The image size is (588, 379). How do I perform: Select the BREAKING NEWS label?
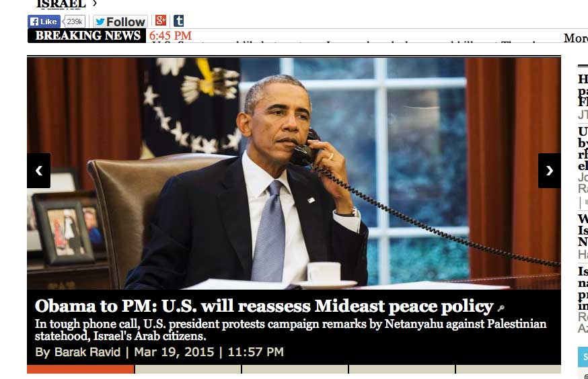tap(87, 35)
